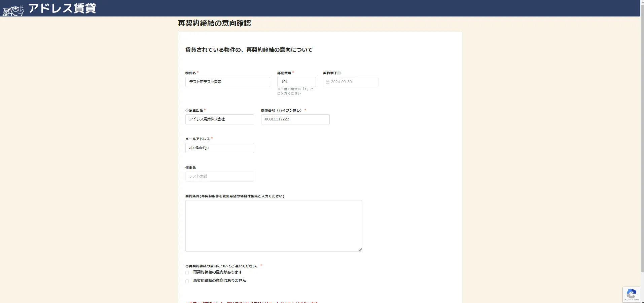Click the resize handle of the 契約条件 textarea

coord(360,249)
